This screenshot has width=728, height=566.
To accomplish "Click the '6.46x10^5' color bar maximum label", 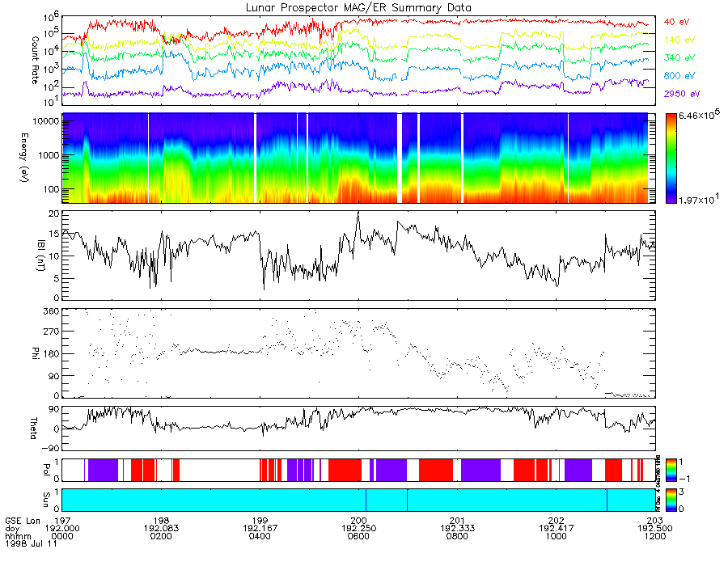I will pos(699,114).
